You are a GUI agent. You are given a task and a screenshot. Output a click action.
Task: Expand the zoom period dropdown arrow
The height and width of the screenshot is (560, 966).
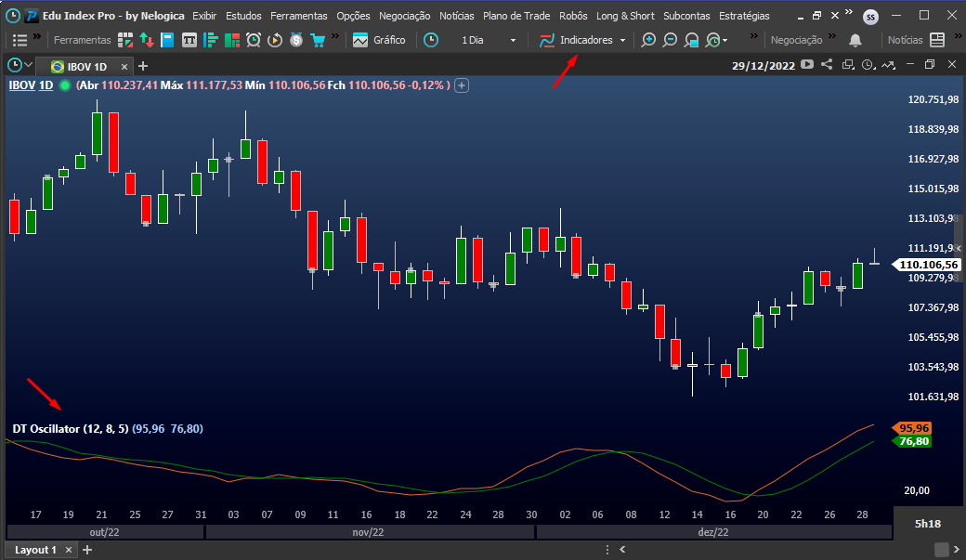click(725, 41)
